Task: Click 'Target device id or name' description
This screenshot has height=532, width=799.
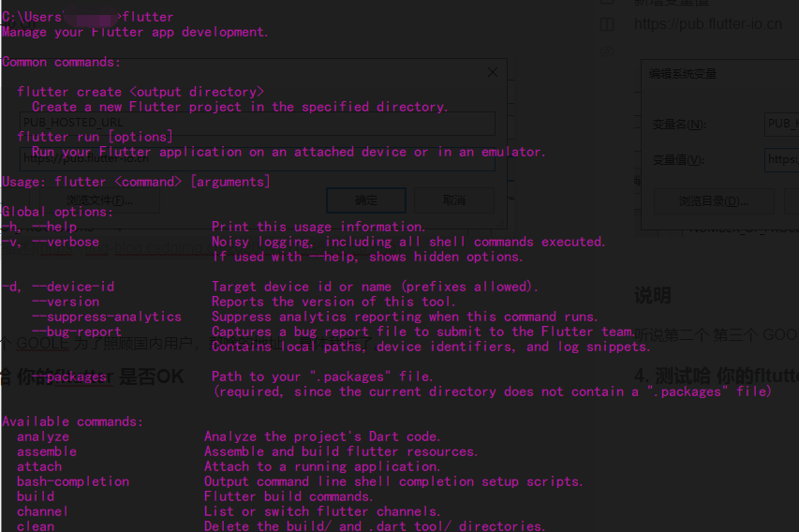Action: click(x=375, y=287)
